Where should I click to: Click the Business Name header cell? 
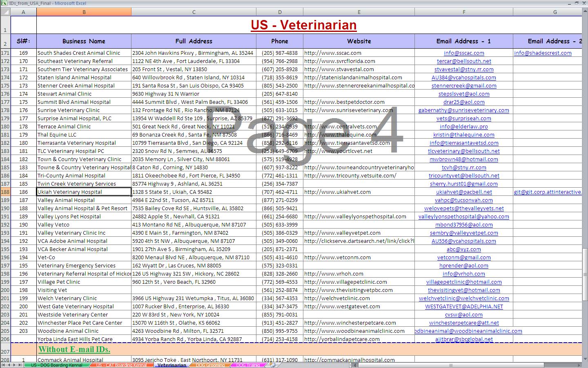tap(84, 41)
